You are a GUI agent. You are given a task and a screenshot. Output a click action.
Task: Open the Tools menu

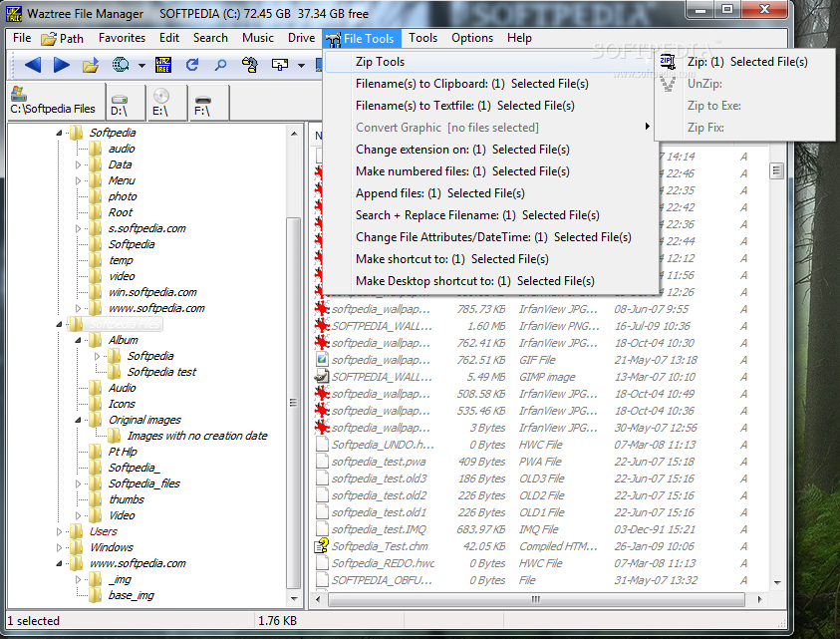tap(423, 38)
